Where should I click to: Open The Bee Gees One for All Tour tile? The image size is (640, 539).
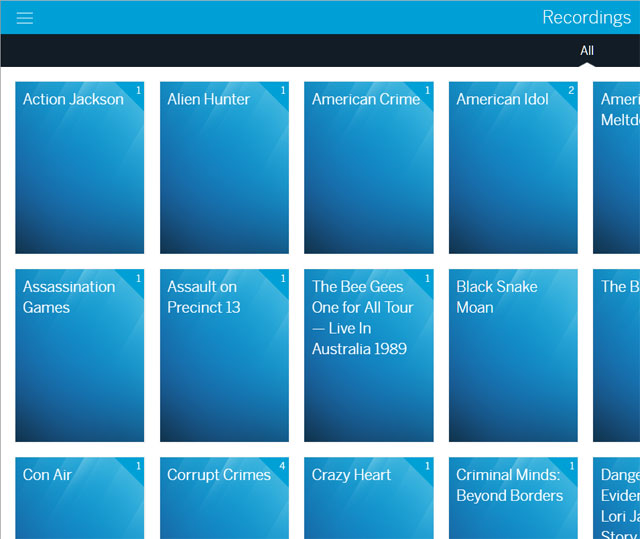(x=369, y=355)
